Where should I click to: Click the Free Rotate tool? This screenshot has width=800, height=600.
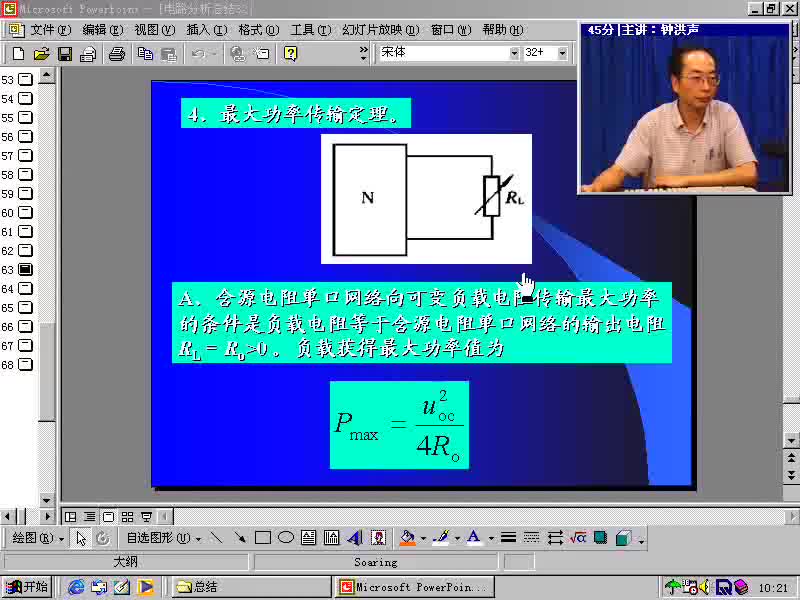click(103, 538)
